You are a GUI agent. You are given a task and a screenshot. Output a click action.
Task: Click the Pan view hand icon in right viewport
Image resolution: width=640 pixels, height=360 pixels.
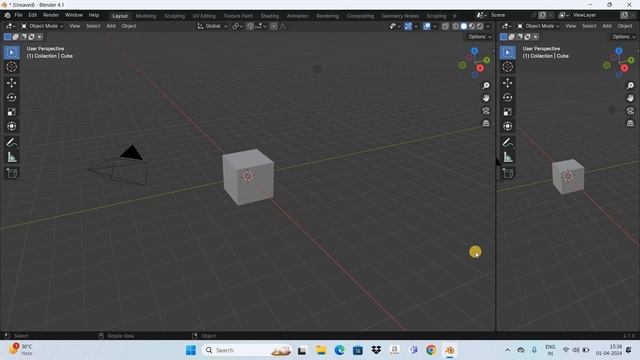click(630, 98)
